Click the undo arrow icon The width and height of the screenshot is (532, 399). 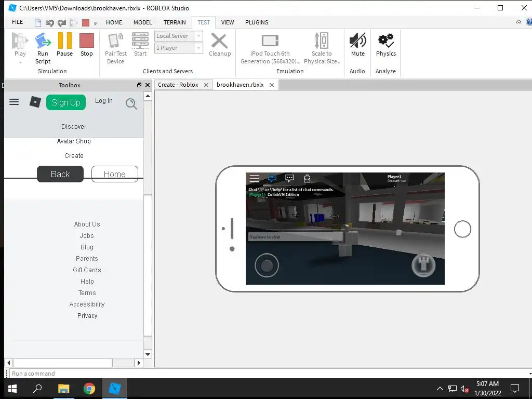tap(49, 23)
